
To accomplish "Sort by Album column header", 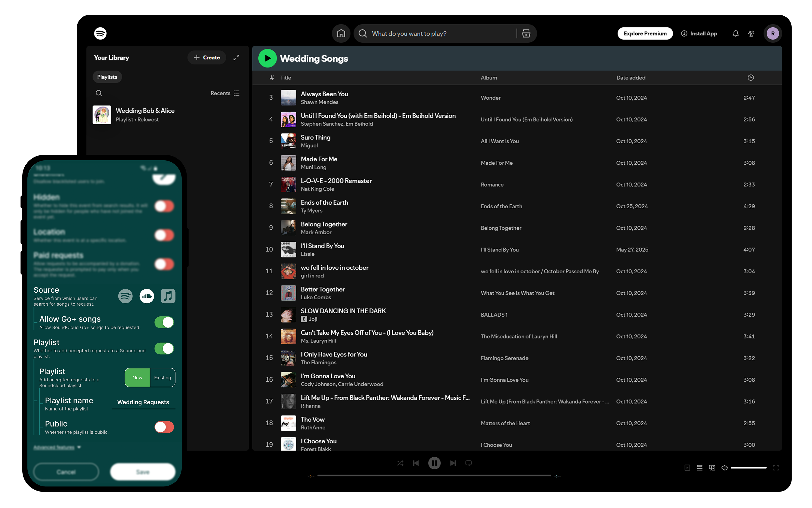I will 489,78.
